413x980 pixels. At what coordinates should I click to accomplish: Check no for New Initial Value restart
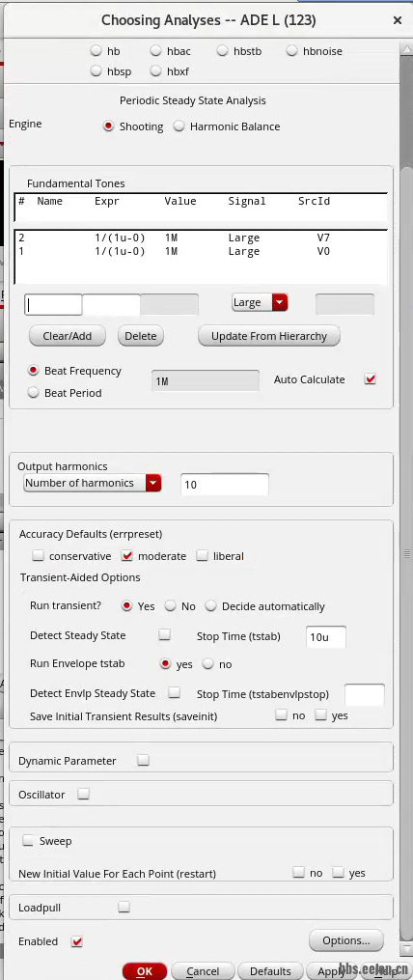click(x=299, y=872)
